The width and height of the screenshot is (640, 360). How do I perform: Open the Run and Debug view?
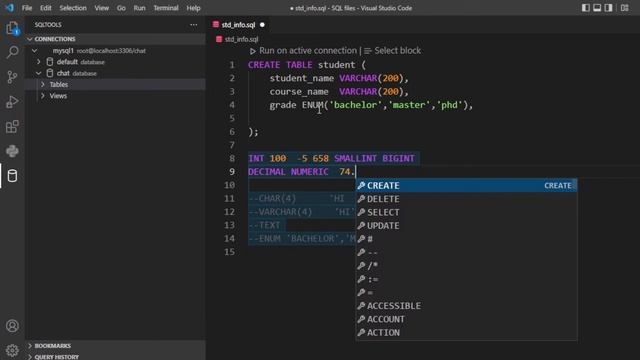12,102
